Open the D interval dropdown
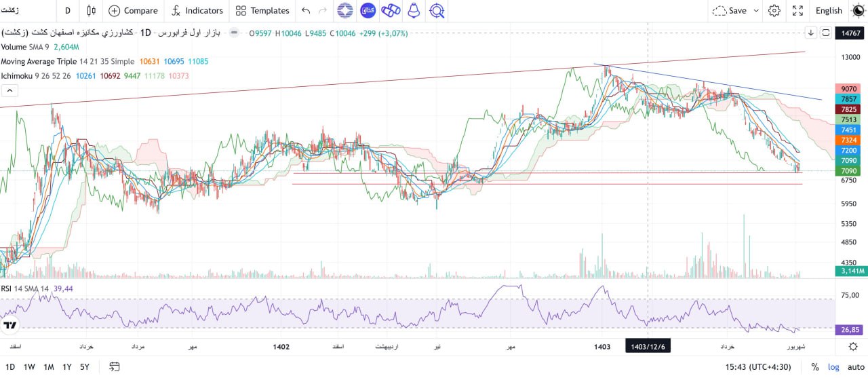 67,10
